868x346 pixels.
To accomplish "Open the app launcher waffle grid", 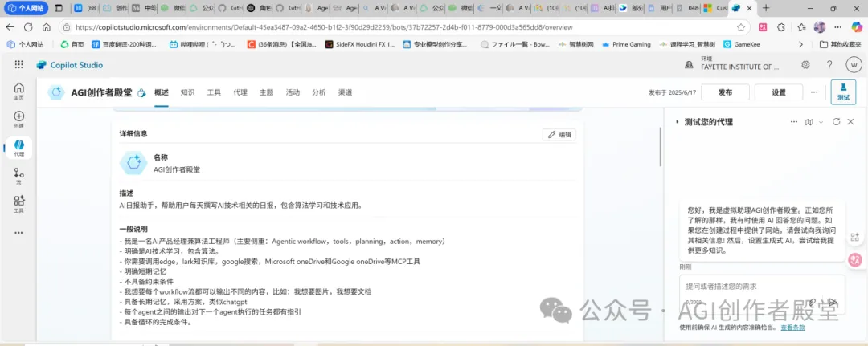I will point(18,65).
